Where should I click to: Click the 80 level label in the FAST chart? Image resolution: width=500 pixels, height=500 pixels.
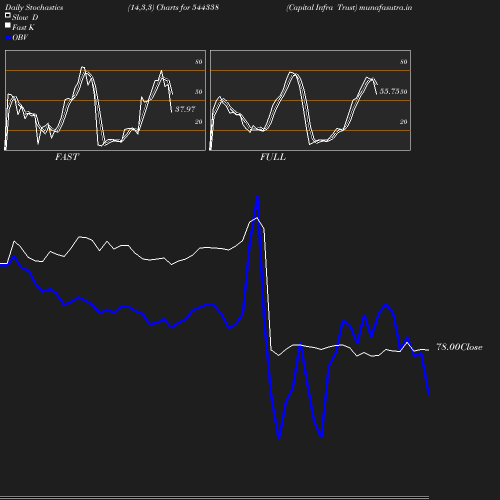click(199, 62)
